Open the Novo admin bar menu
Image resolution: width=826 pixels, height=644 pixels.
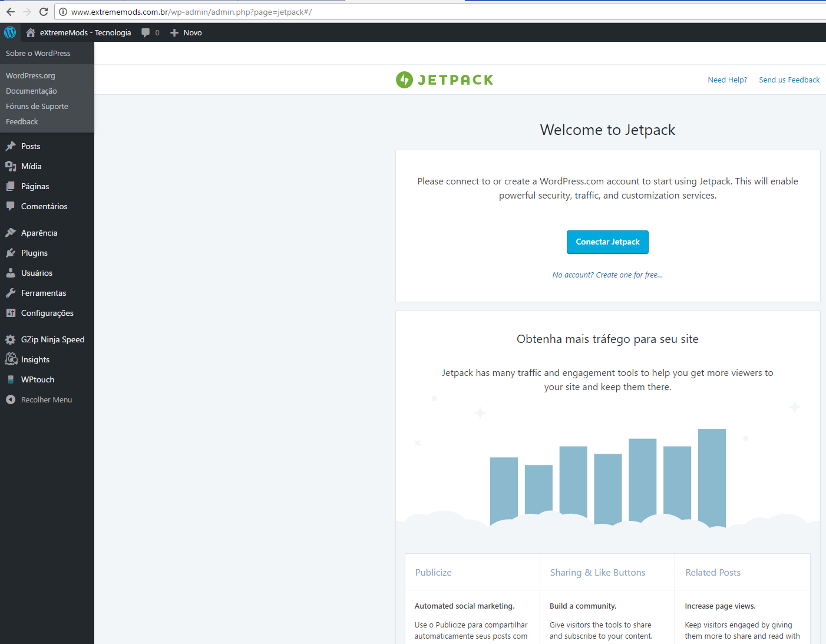(x=186, y=33)
